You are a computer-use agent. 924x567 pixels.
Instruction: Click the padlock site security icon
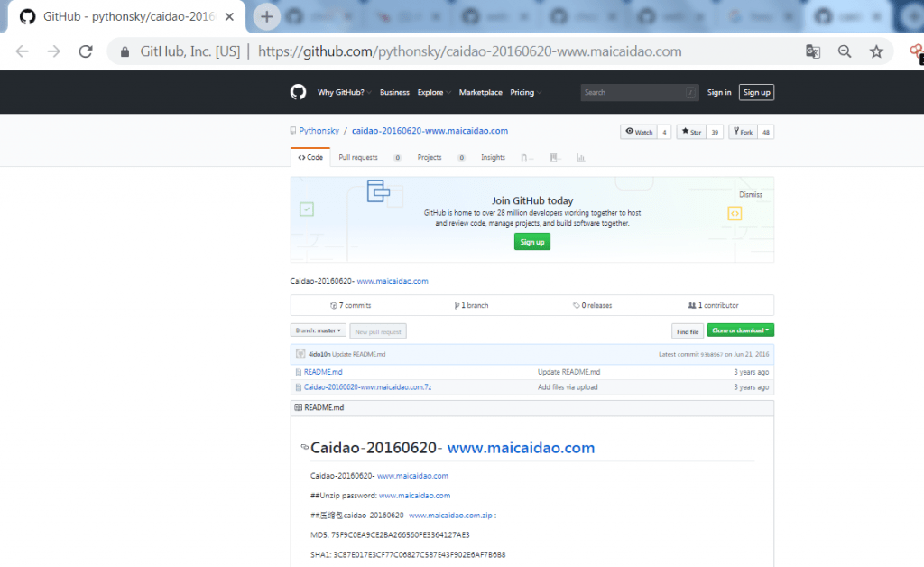pos(125,51)
